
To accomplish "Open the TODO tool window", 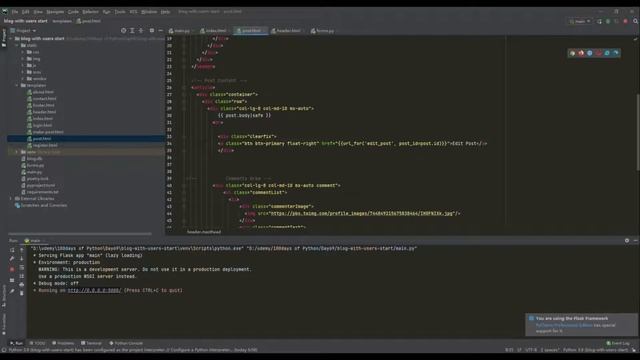I will 37,343.
